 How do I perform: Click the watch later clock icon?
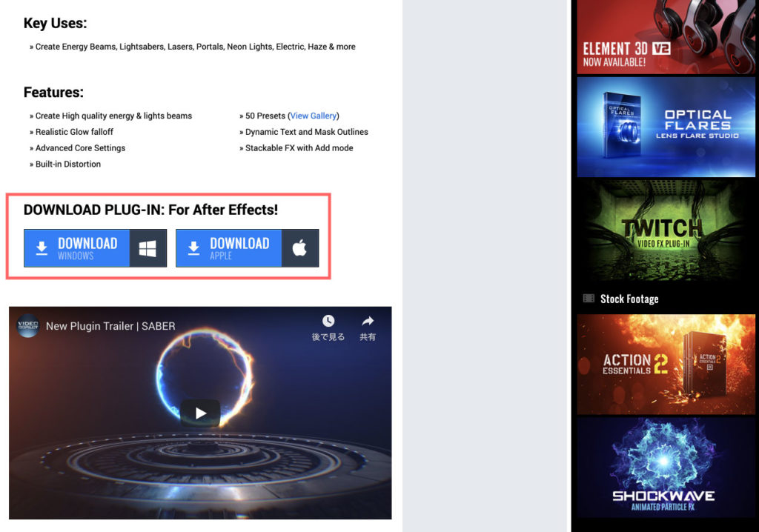click(328, 321)
